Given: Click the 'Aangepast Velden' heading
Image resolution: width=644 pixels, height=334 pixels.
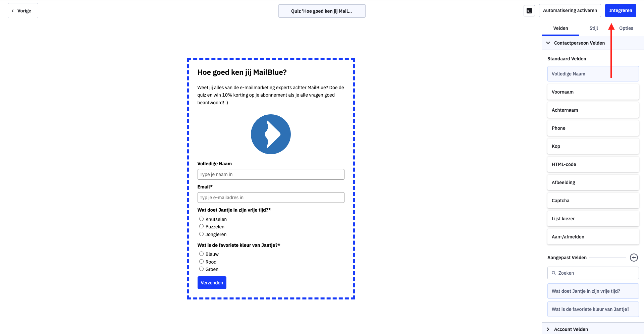Looking at the screenshot, I should (567, 258).
